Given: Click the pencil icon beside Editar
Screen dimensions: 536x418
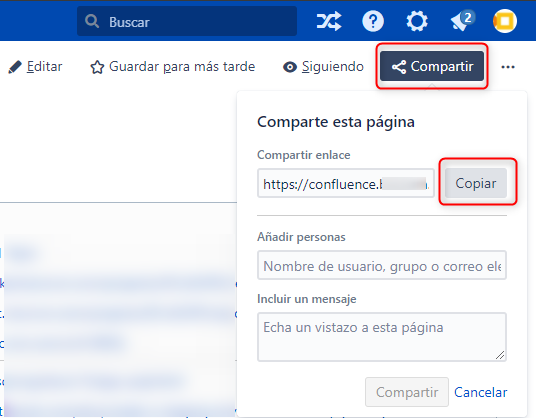Looking at the screenshot, I should tap(15, 67).
